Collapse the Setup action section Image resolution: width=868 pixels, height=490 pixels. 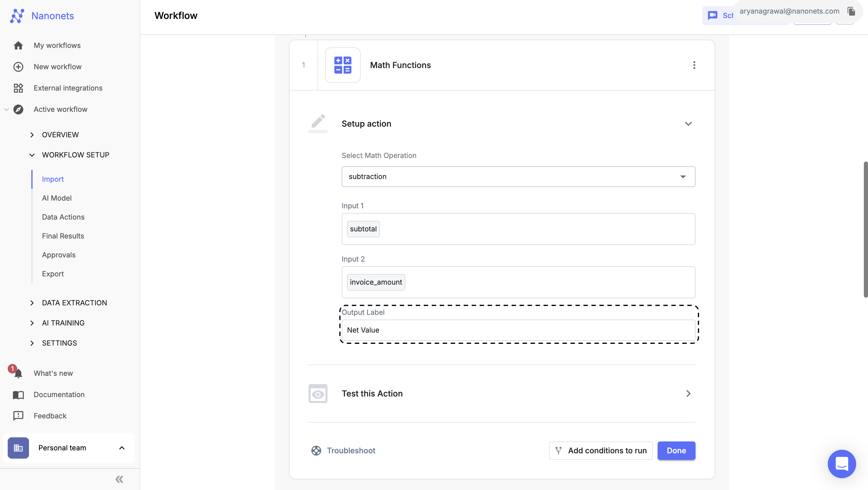click(688, 123)
